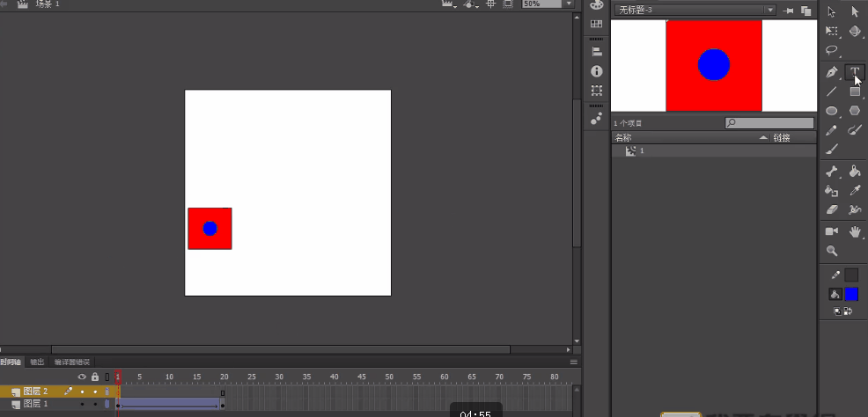868x417 pixels.
Task: Select the Zoom magnifier tool
Action: tap(831, 251)
